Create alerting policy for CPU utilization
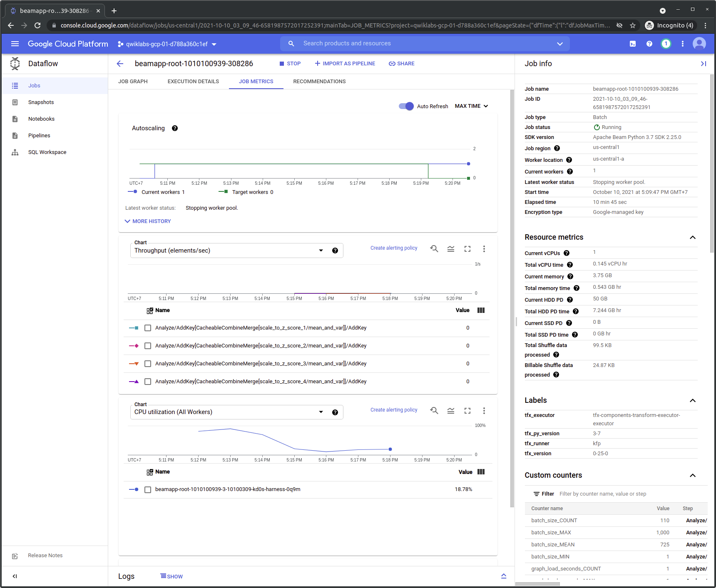The height and width of the screenshot is (588, 716). pos(394,410)
